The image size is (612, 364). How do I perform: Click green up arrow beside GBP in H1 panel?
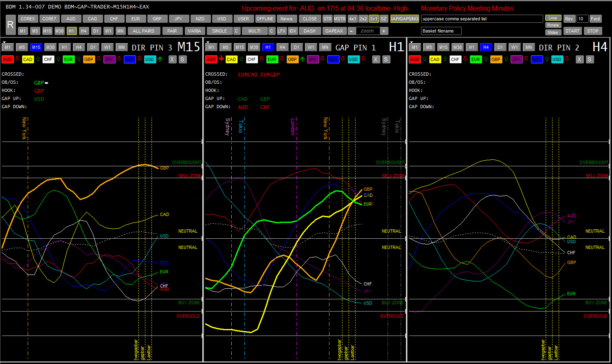pyautogui.click(x=303, y=59)
